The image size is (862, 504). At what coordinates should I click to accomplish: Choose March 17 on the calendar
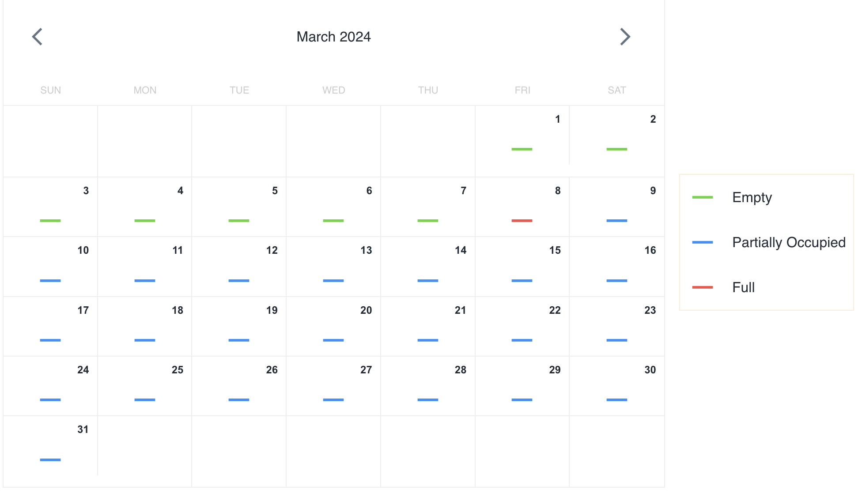coord(50,326)
